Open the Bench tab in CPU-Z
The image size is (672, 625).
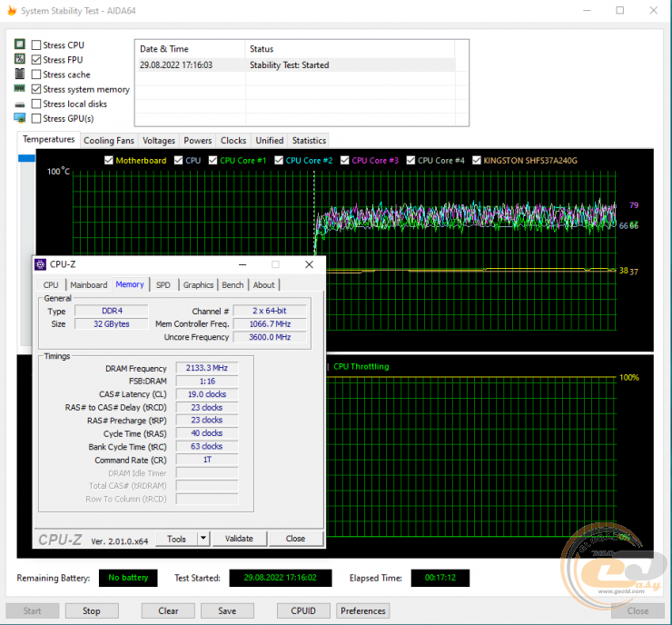232,285
